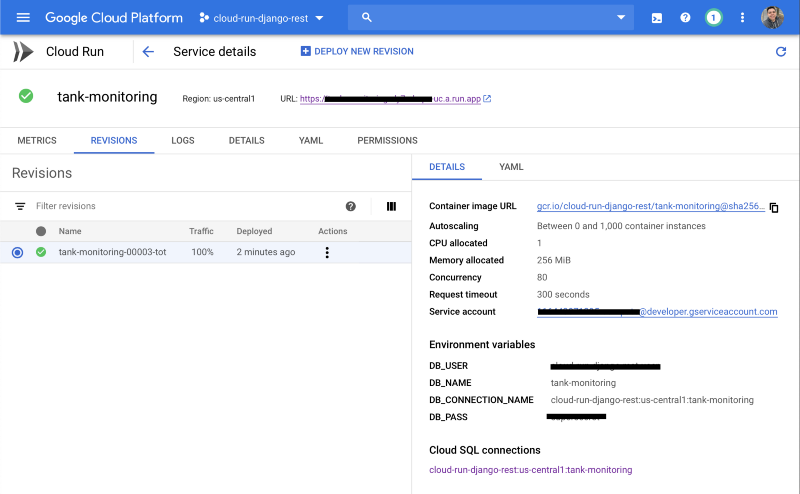Click the '2 minutes ago' deployed value
Viewport: 800px width, 494px height.
coord(266,252)
